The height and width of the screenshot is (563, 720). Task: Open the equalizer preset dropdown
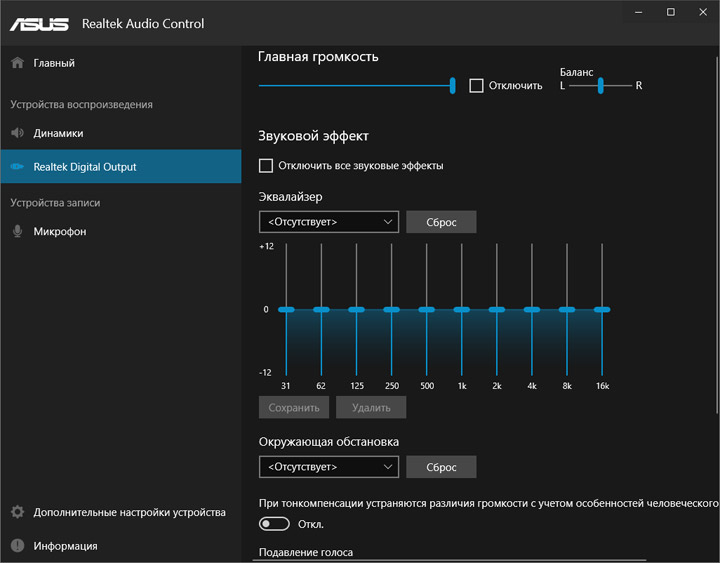[328, 222]
